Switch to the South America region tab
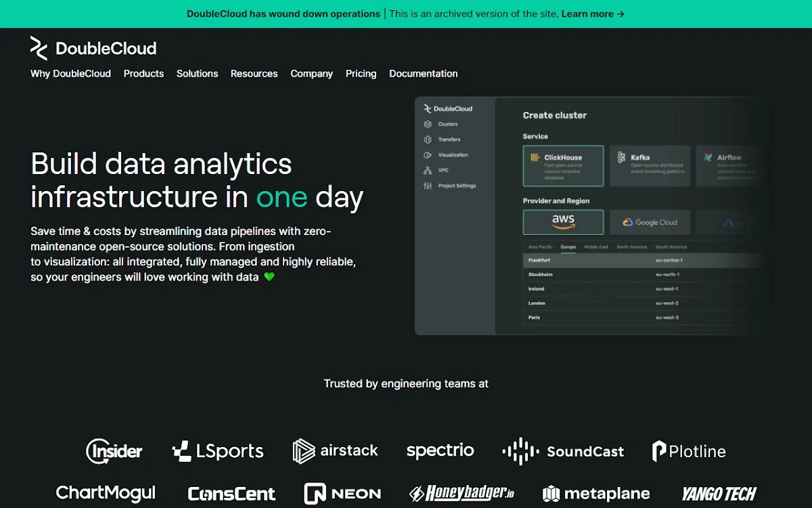Viewport: 812px width, 508px height. 671,247
